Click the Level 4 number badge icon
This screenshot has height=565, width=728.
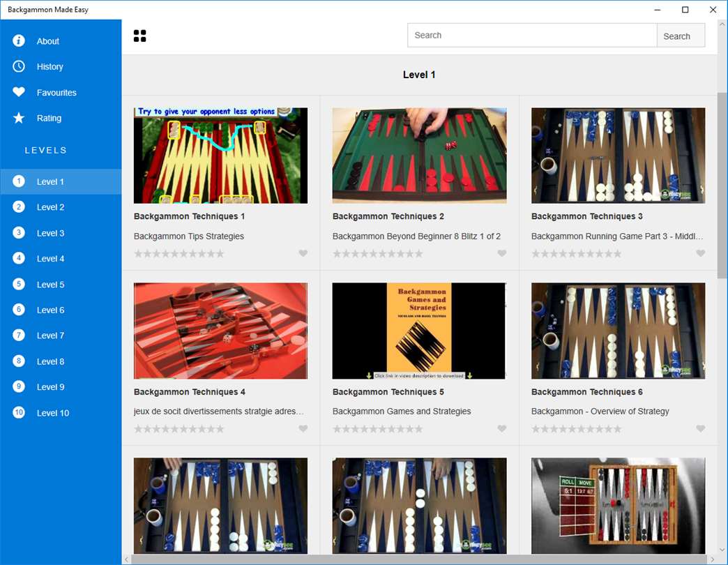click(x=19, y=258)
